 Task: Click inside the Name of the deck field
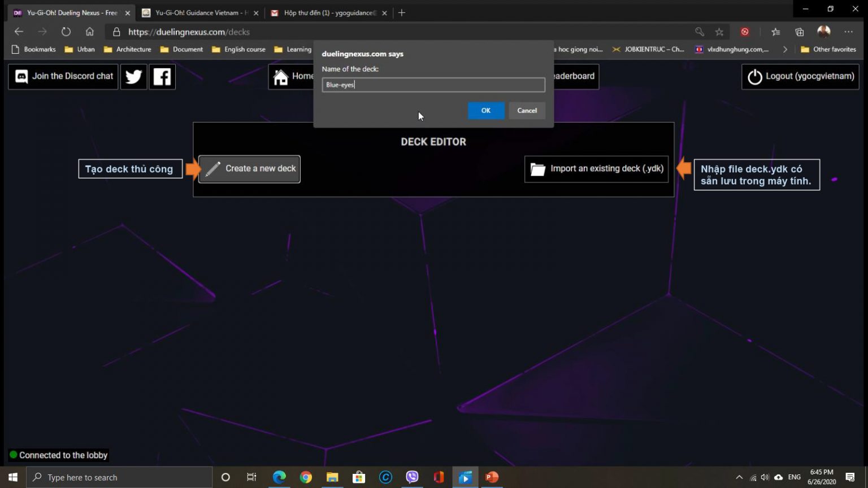click(x=433, y=85)
